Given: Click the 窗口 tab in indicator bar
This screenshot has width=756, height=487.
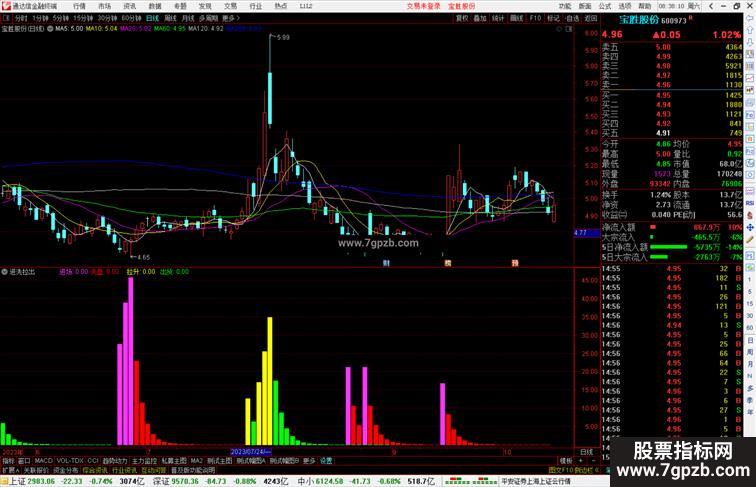Looking at the screenshot, I should (x=24, y=461).
